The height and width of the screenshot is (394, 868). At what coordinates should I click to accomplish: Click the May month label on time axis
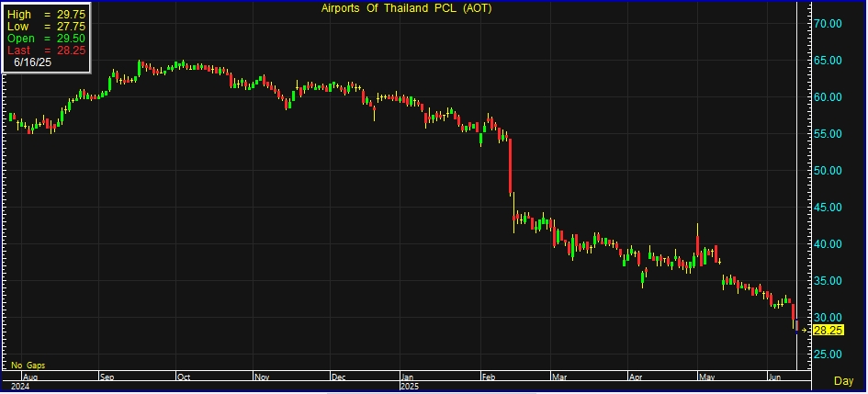click(706, 377)
